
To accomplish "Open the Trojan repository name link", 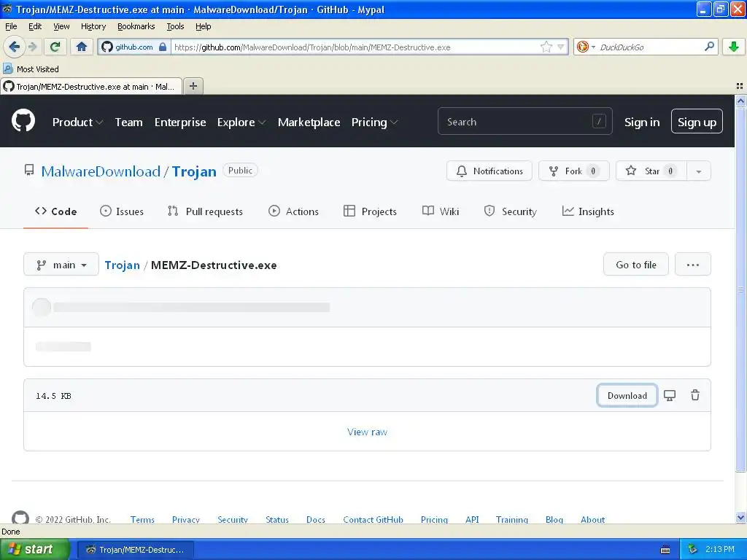I will tap(194, 171).
